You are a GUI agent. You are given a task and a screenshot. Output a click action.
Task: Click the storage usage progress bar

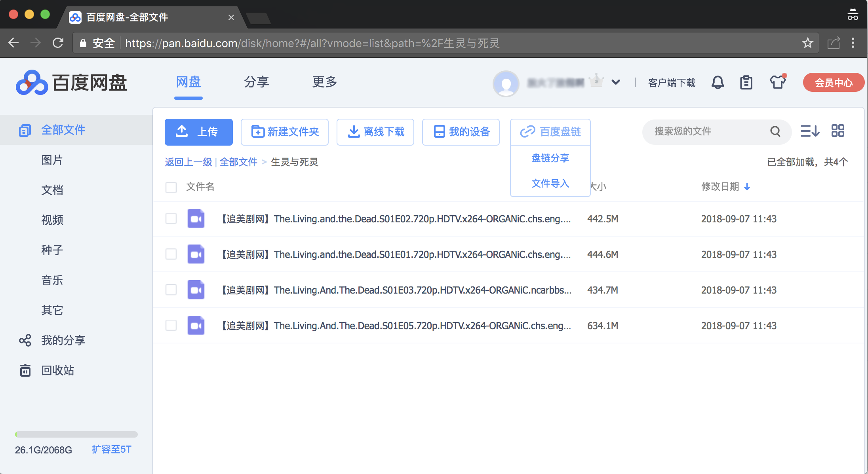[x=76, y=434]
